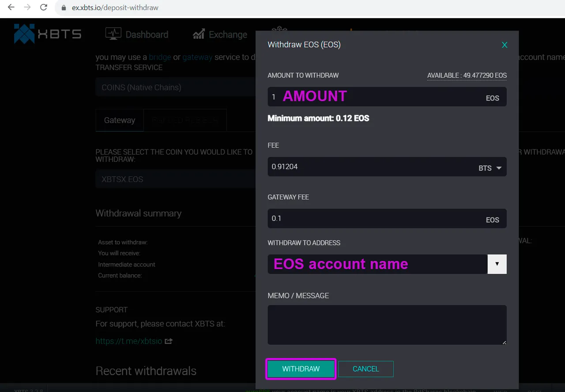The height and width of the screenshot is (392, 565).
Task: Follow the bridge link in background page
Action: tap(160, 57)
